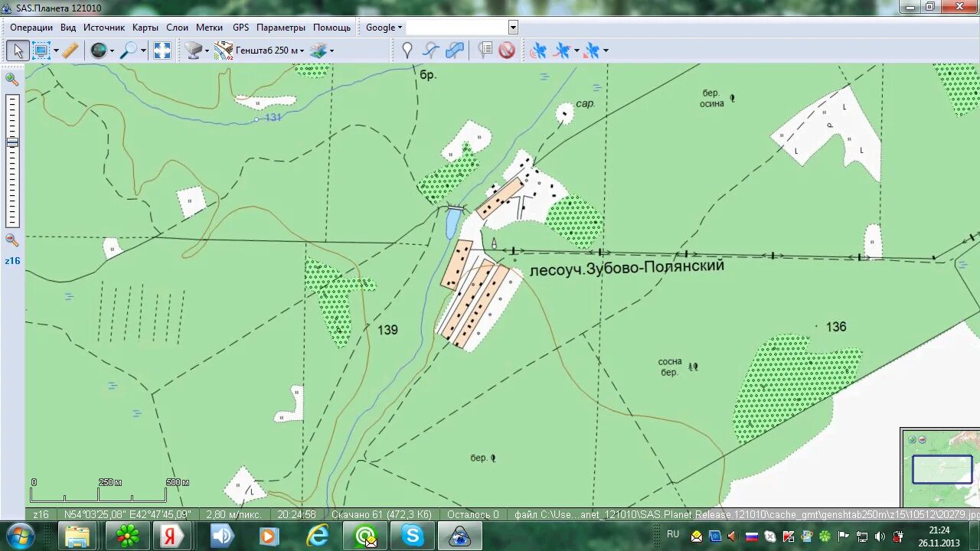Zoom out with bottom magnifier button

click(x=11, y=240)
